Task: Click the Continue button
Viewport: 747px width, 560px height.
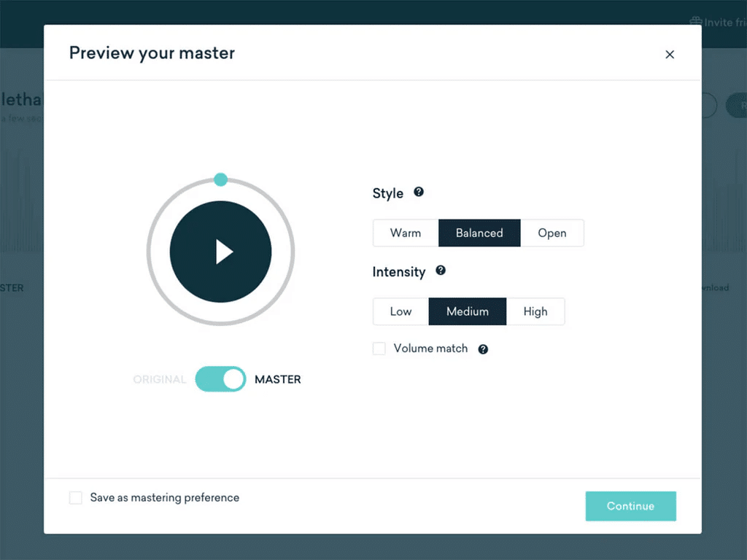Action: [630, 506]
